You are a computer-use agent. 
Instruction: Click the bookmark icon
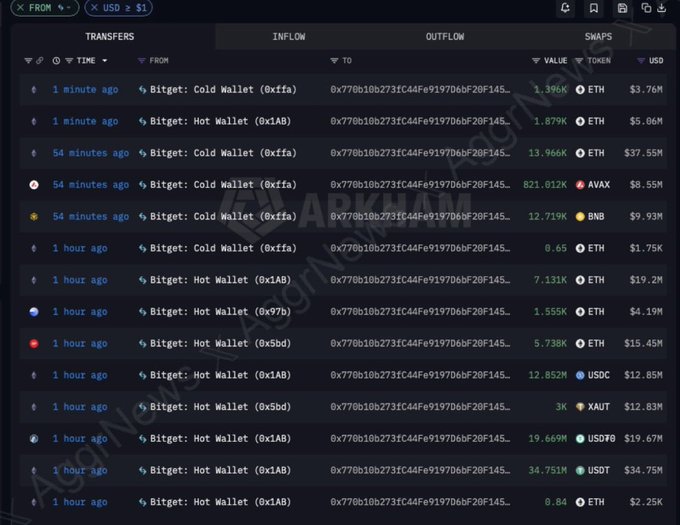coord(594,8)
